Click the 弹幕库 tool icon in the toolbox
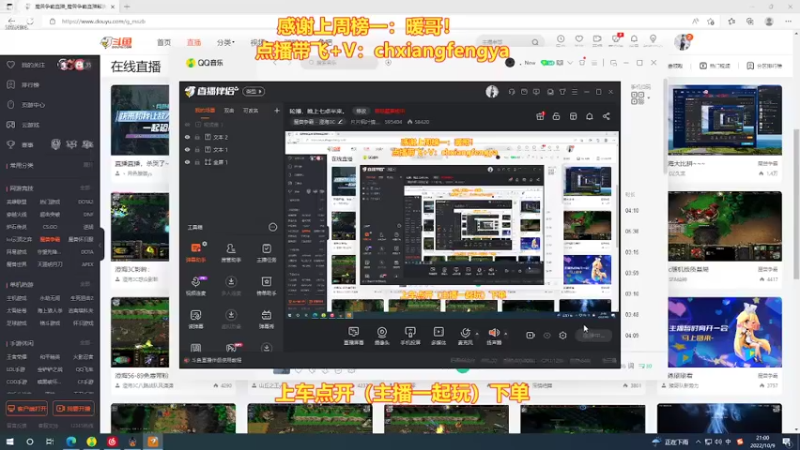The image size is (800, 450). (266, 319)
